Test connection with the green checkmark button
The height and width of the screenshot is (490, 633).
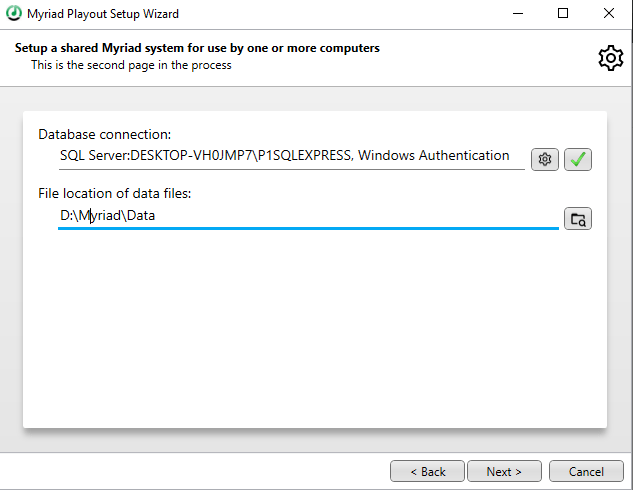click(578, 159)
